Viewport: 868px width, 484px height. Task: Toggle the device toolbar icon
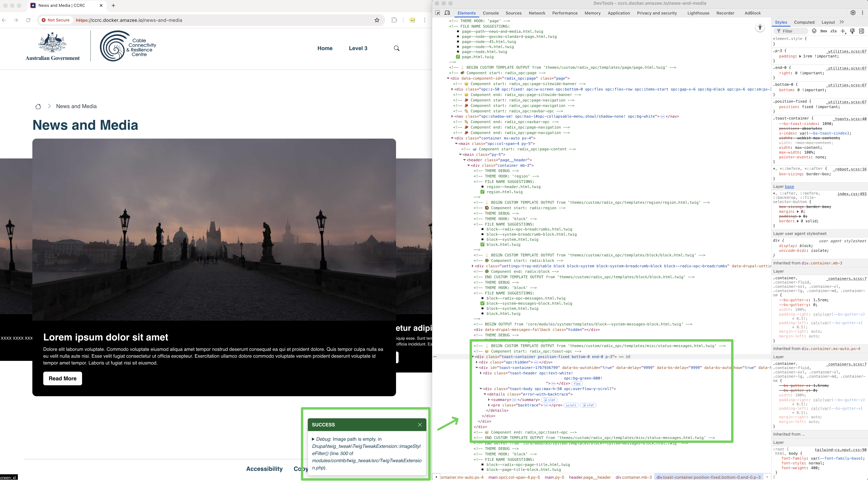pyautogui.click(x=447, y=13)
